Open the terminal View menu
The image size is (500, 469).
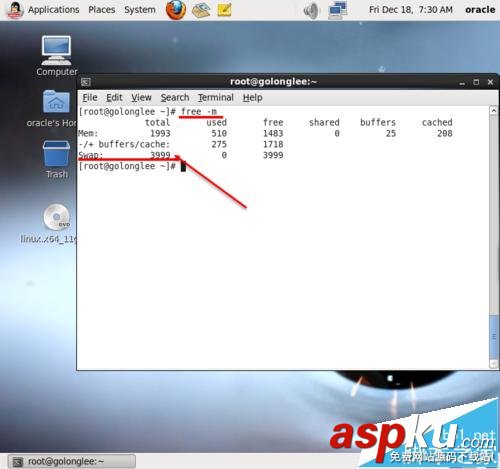[x=141, y=98]
